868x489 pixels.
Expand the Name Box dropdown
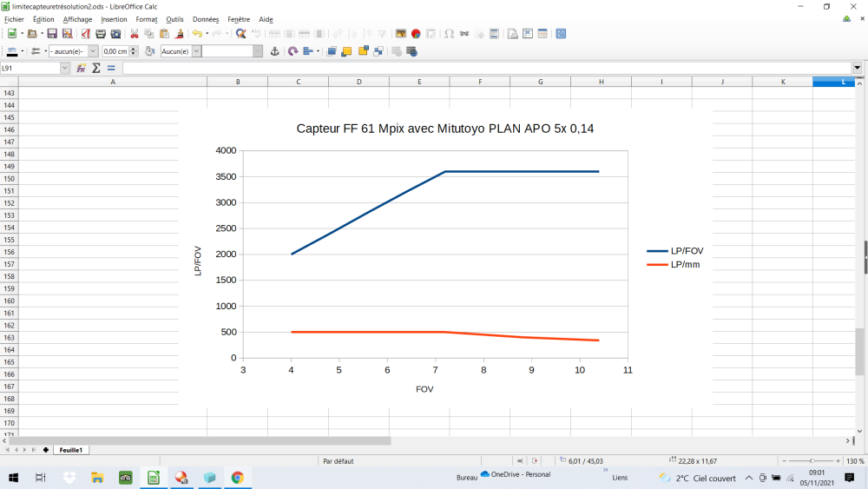[x=65, y=68]
